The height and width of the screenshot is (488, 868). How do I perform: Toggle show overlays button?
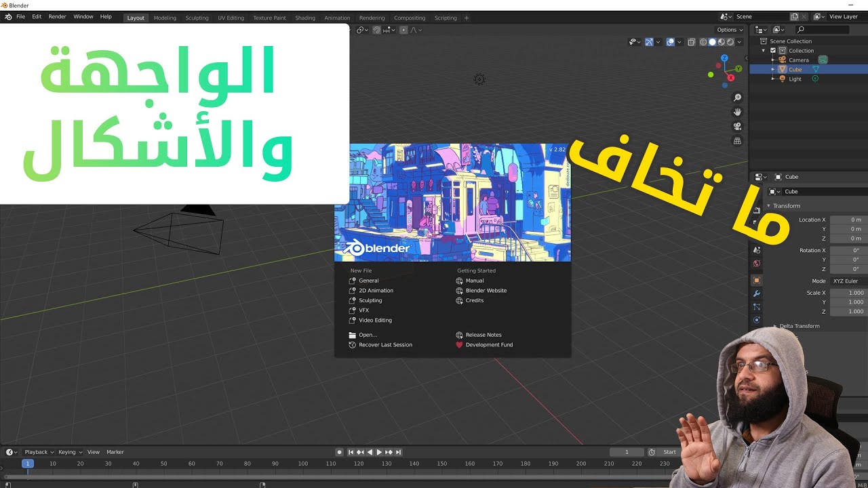pyautogui.click(x=671, y=42)
